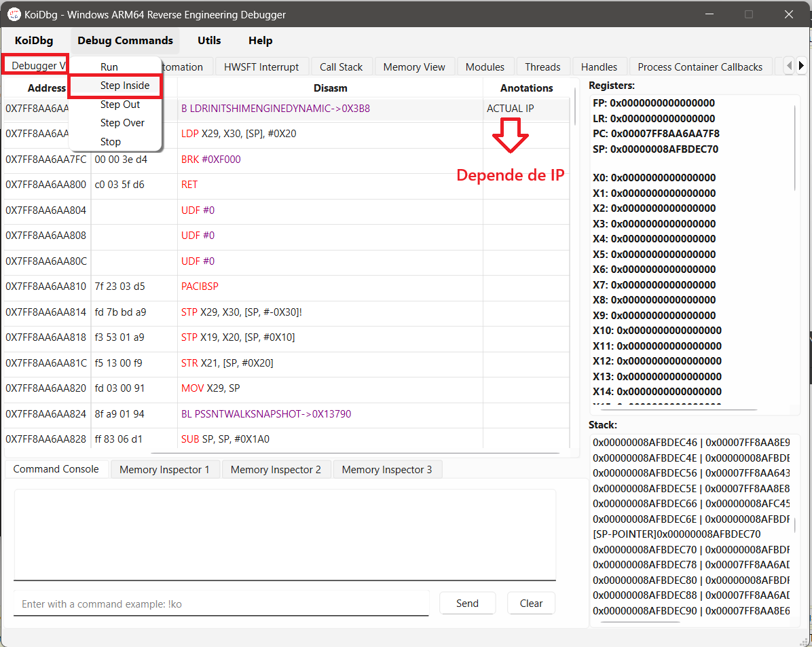This screenshot has width=812, height=647.
Task: Switch to the Modules tab
Action: click(485, 67)
